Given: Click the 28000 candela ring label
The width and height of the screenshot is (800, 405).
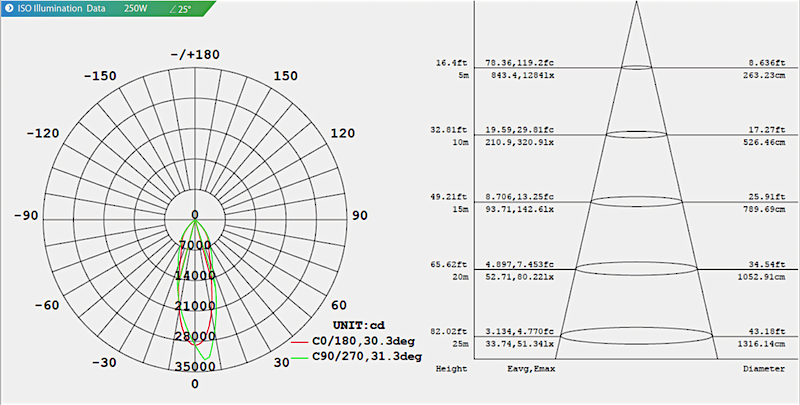Looking at the screenshot, I should pos(195,337).
